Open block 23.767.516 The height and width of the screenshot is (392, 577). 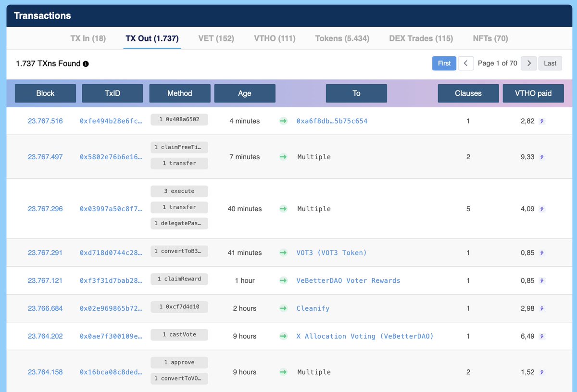(45, 121)
